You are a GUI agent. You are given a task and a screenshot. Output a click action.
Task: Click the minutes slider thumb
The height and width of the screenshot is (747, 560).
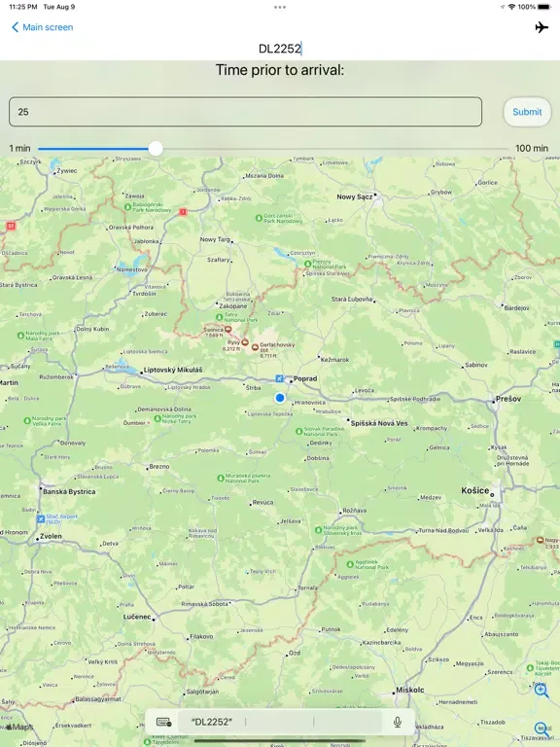156,149
